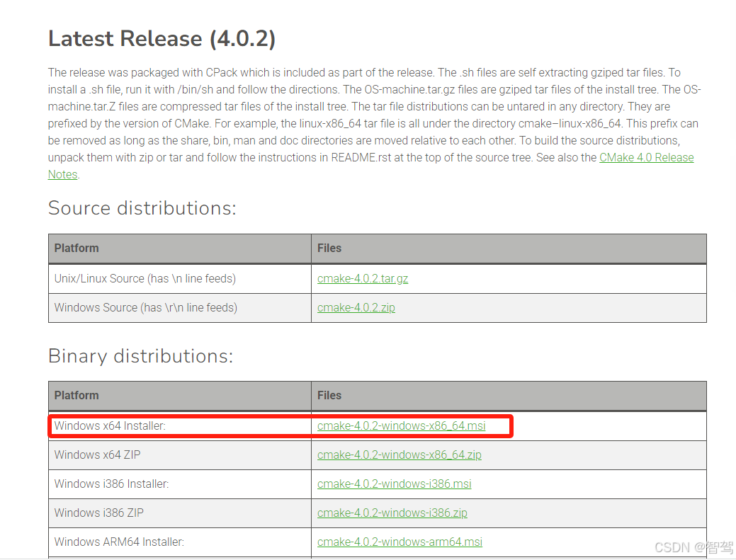Select the 'Windows ARM64 Installer:' cell
Viewport: 736px width, 560px height.
point(180,542)
